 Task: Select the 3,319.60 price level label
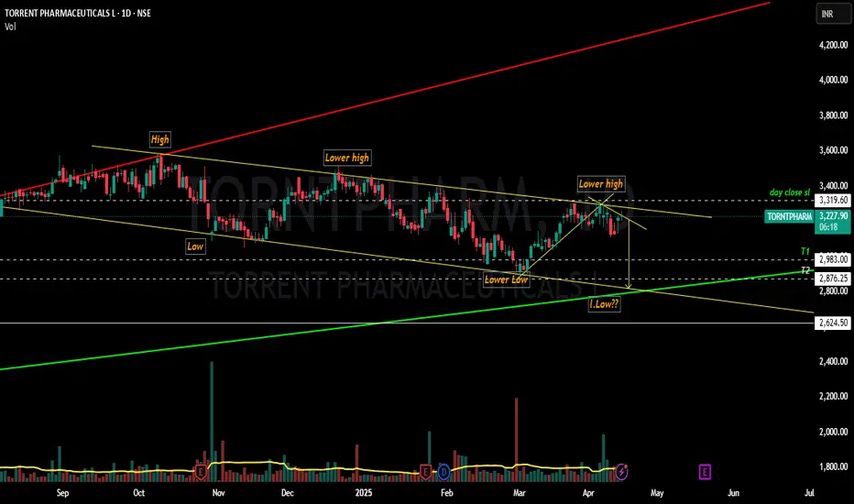tap(833, 201)
